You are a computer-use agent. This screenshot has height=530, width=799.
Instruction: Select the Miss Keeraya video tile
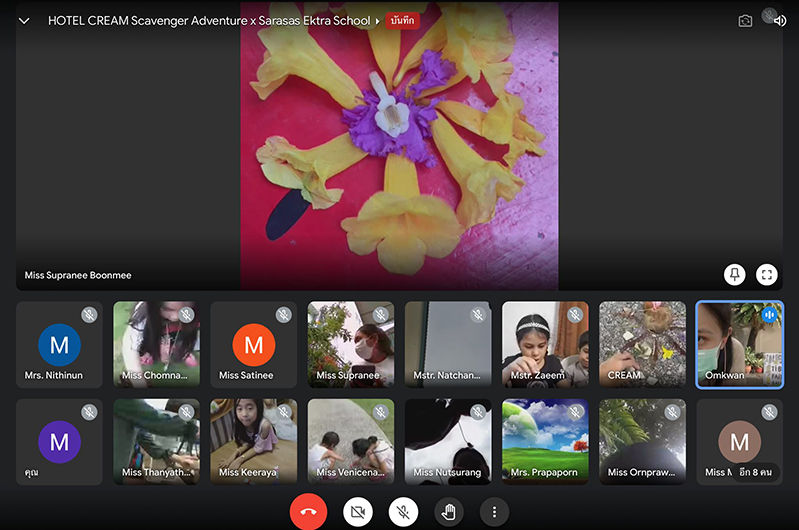point(254,442)
